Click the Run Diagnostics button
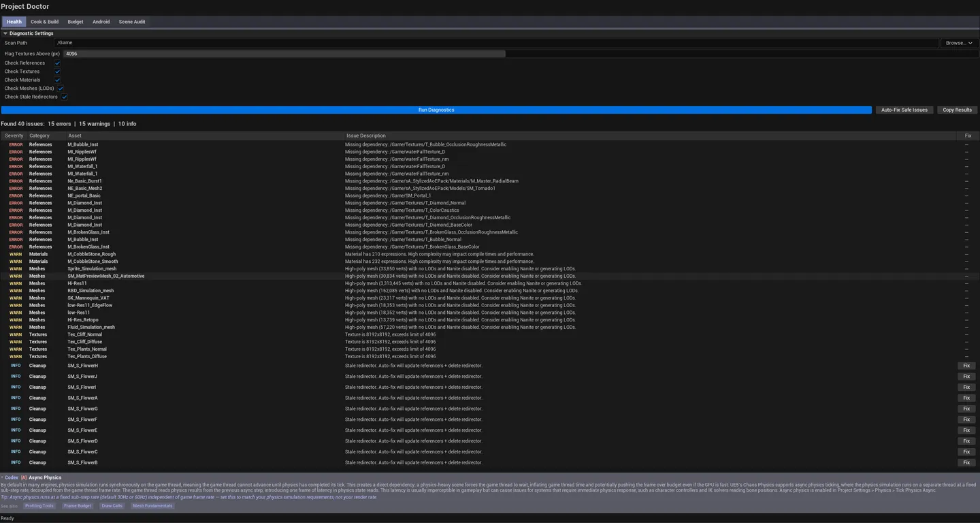Image resolution: width=980 pixels, height=523 pixels. [436, 110]
